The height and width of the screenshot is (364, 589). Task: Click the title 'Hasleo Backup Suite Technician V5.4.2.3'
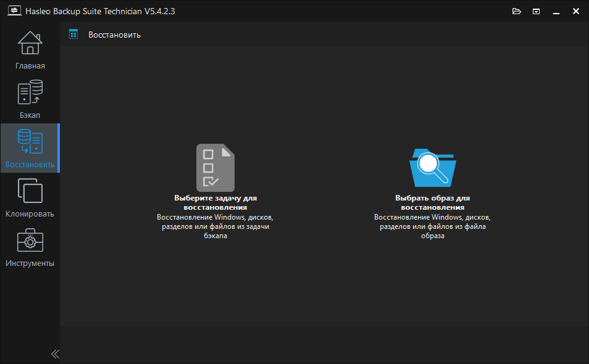(100, 11)
